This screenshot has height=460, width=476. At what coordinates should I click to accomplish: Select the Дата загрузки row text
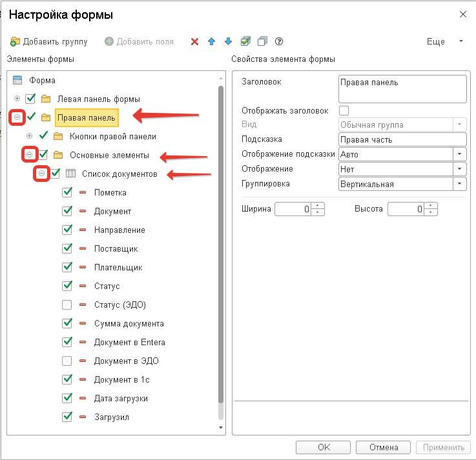click(x=121, y=399)
